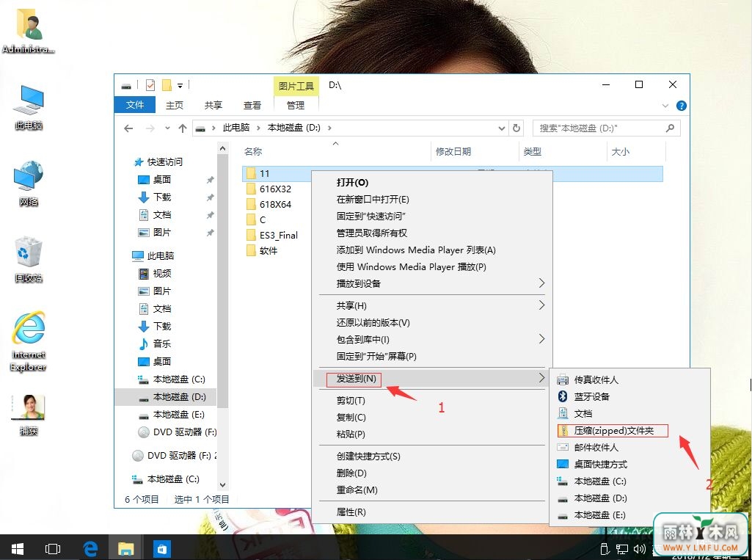Launch Edge browser from the taskbar

pyautogui.click(x=90, y=548)
